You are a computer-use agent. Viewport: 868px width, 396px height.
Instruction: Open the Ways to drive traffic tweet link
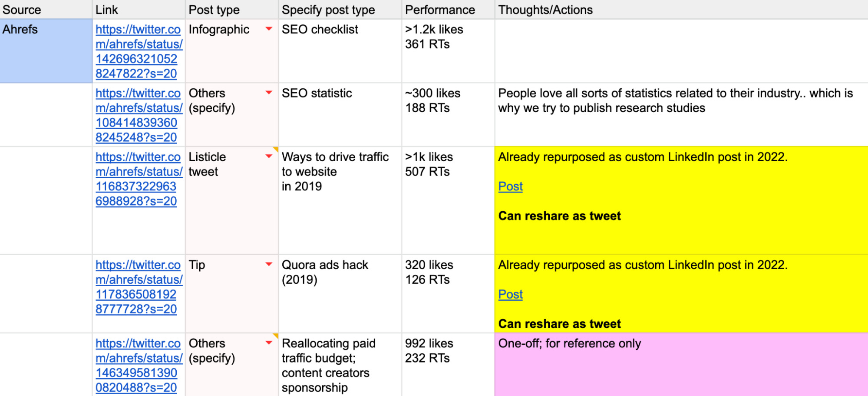(139, 179)
